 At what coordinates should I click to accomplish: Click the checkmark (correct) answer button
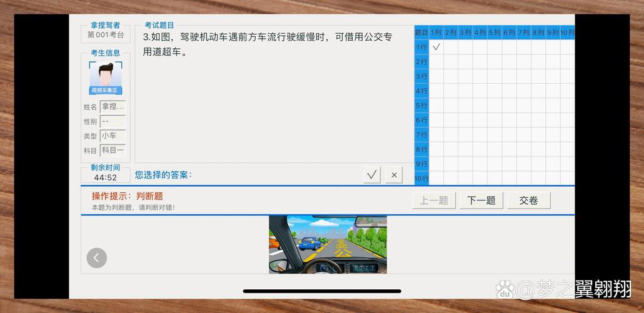tap(372, 175)
